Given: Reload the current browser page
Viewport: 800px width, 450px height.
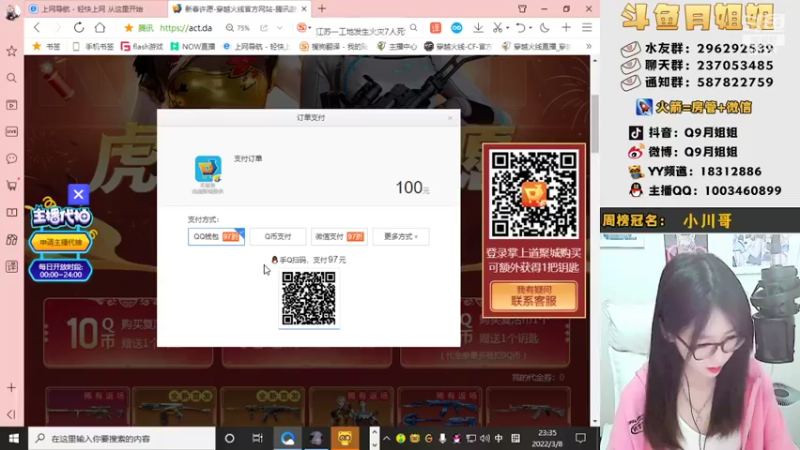Looking at the screenshot, I should [x=79, y=28].
